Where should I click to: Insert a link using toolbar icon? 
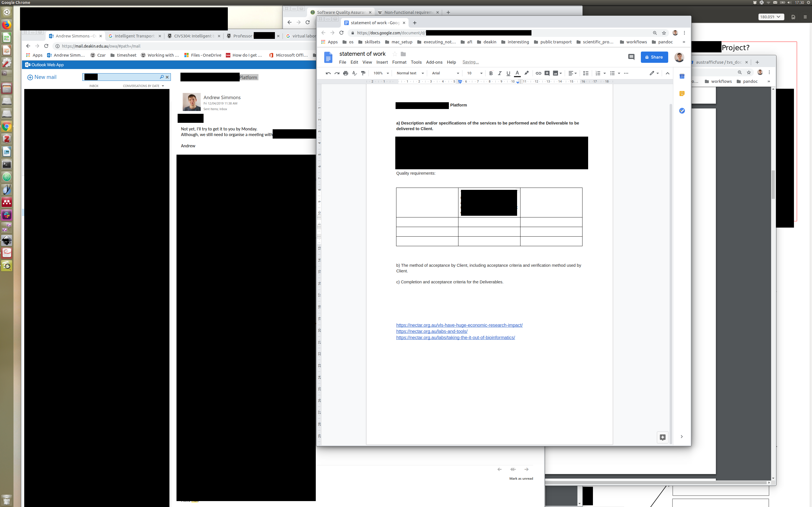pyautogui.click(x=538, y=73)
